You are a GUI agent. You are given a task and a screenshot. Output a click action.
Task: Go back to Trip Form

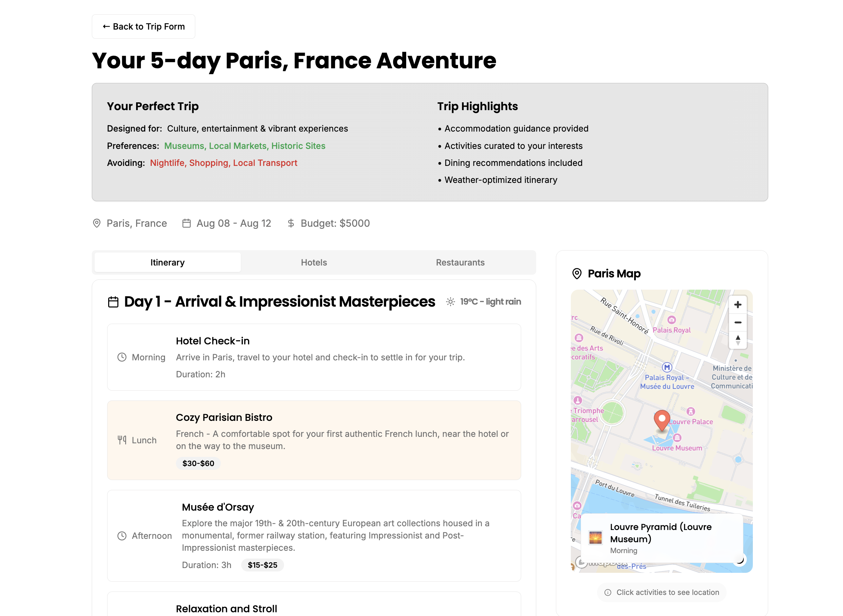[x=143, y=27]
